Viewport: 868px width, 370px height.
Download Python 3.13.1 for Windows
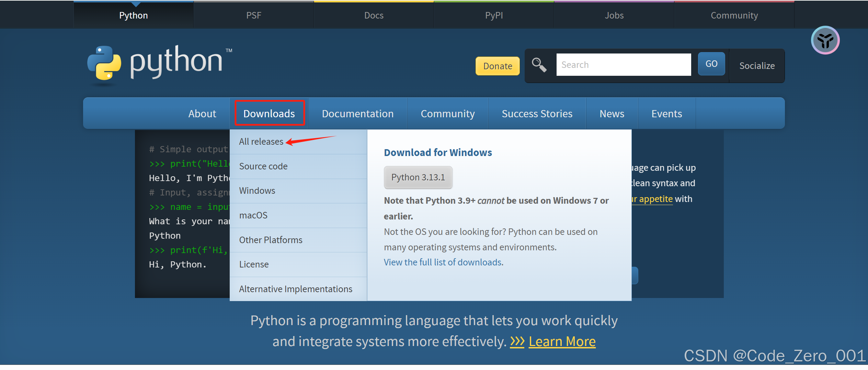418,177
